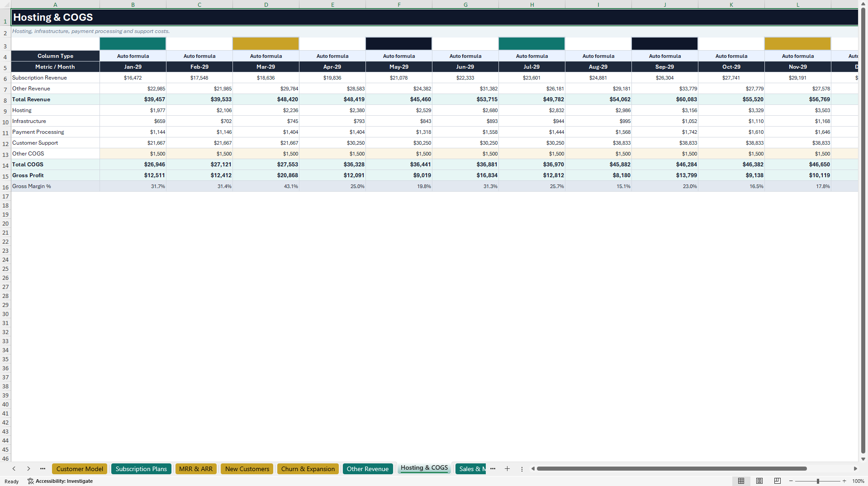Click sheet tab bar options dots
Image resolution: width=868 pixels, height=486 pixels.
click(522, 469)
